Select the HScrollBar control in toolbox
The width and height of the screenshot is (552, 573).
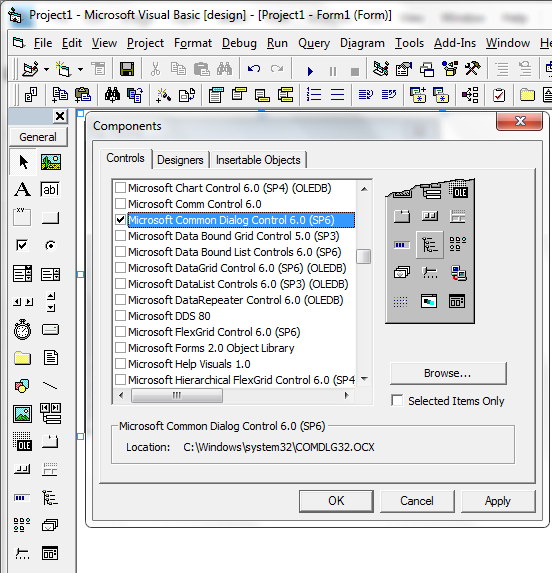coord(22,302)
